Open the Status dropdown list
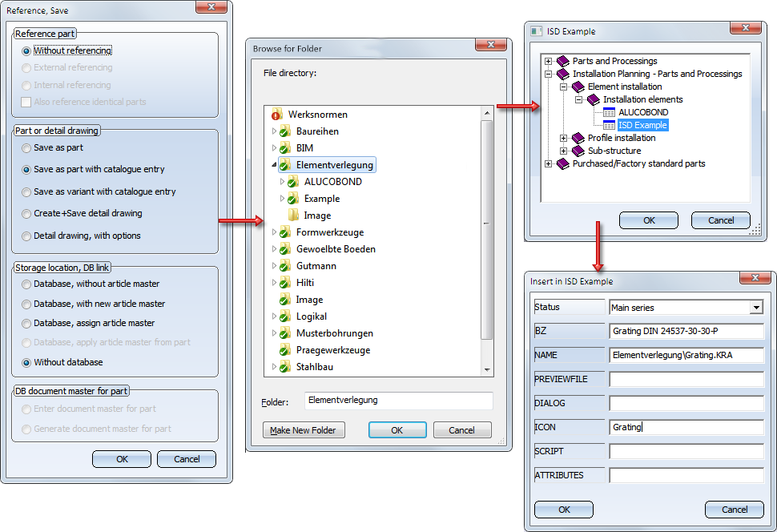 tap(756, 308)
